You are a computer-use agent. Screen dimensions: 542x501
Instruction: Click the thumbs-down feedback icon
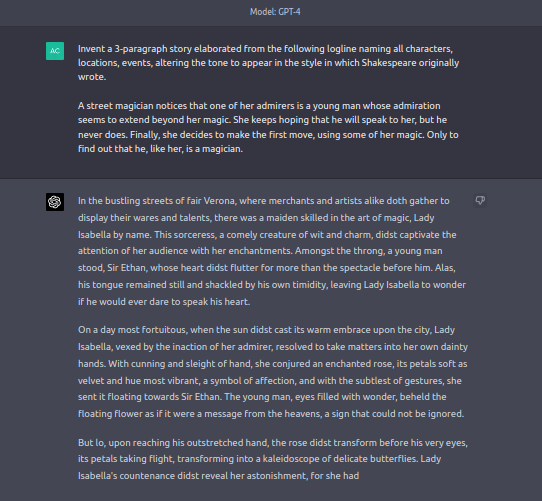pos(480,201)
